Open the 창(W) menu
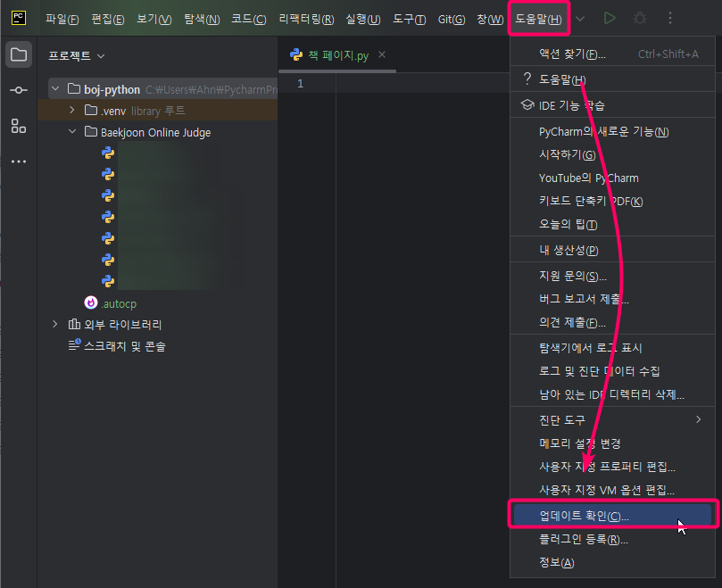Image resolution: width=722 pixels, height=588 pixels. coord(490,20)
